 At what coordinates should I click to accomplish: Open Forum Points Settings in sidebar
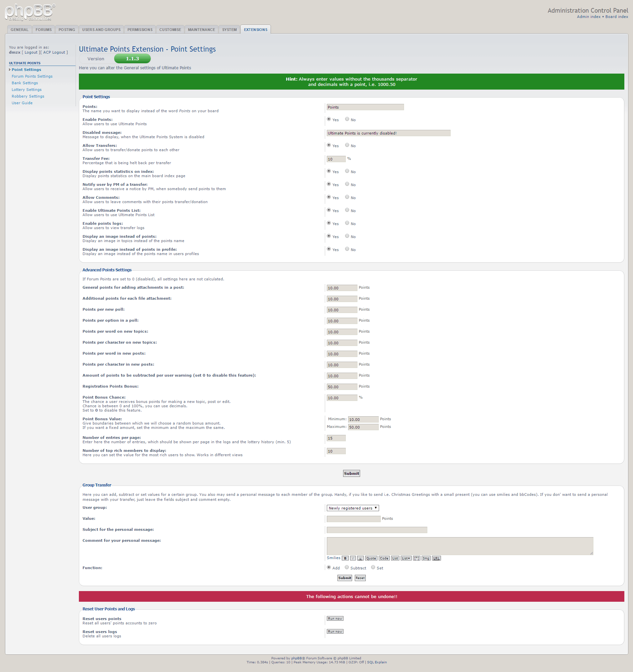[x=32, y=76]
